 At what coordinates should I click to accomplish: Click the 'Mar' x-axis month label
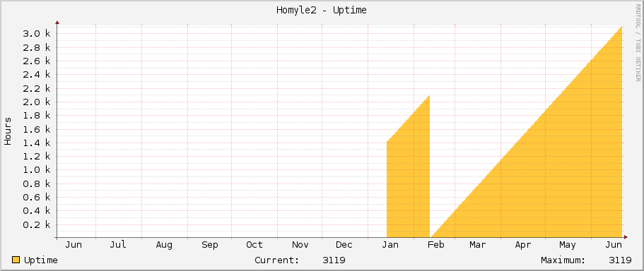click(477, 245)
